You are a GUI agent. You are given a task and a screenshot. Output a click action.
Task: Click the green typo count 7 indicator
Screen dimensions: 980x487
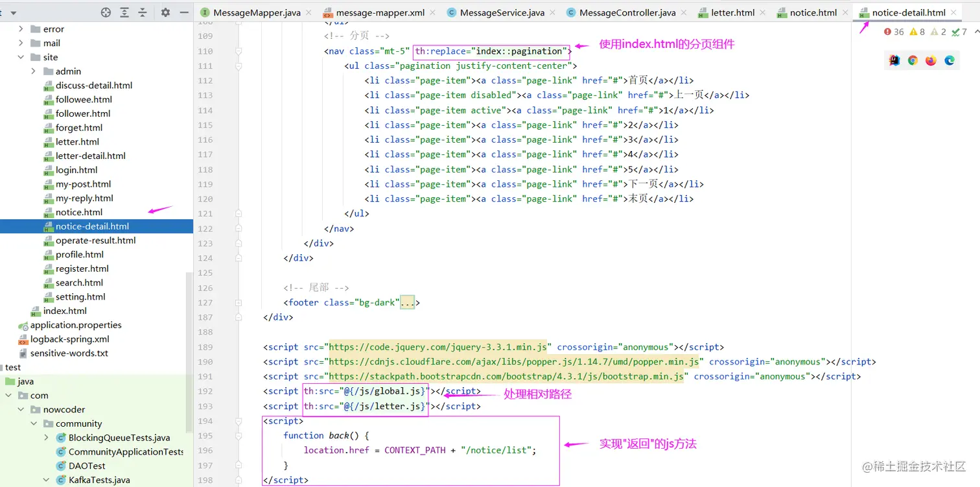[959, 32]
